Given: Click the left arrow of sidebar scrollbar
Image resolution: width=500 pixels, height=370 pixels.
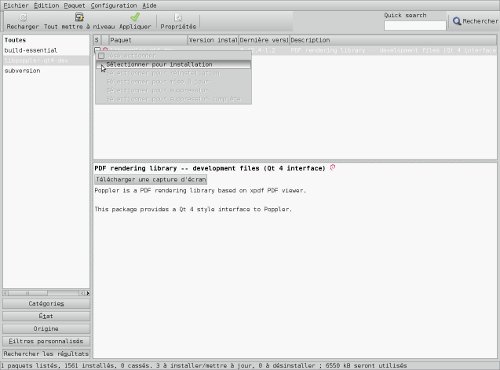Looking at the screenshot, I should pos(5,293).
